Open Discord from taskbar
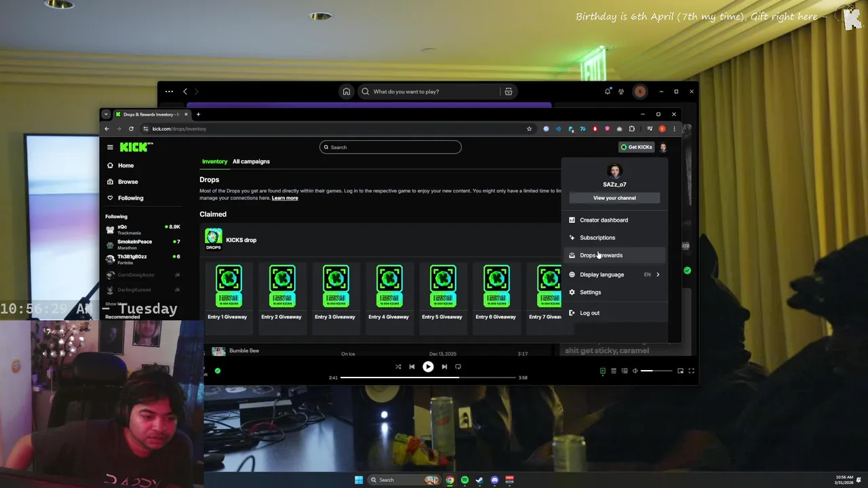Screen dimensions: 868x488 494,480
